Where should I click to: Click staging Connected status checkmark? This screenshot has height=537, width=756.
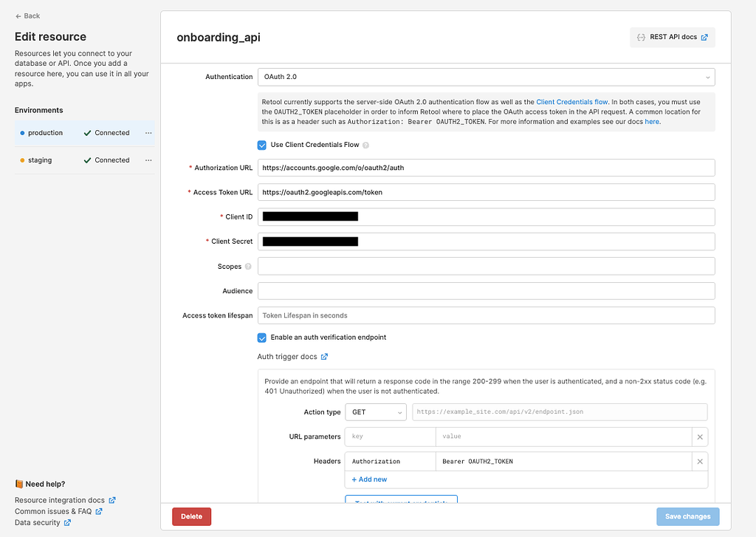point(87,161)
